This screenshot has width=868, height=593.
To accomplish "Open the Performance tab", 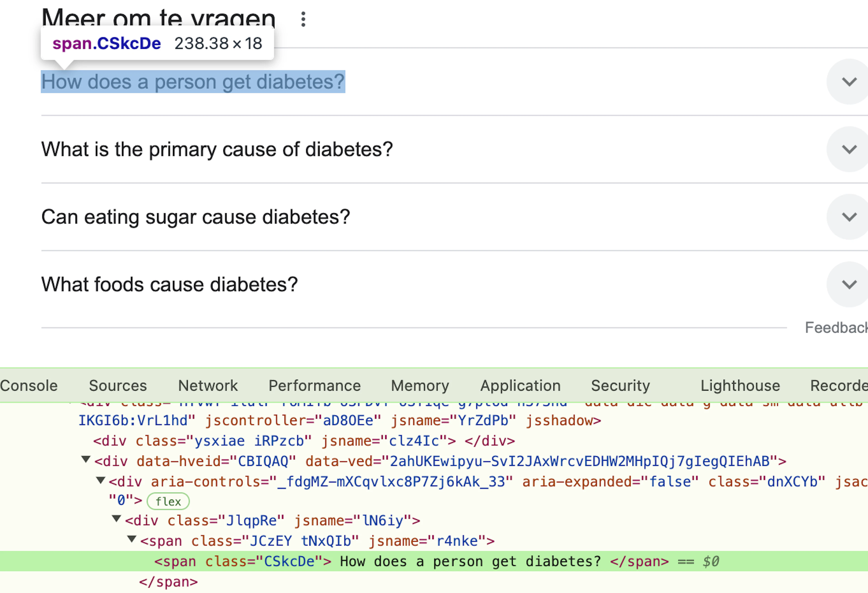I will click(314, 386).
